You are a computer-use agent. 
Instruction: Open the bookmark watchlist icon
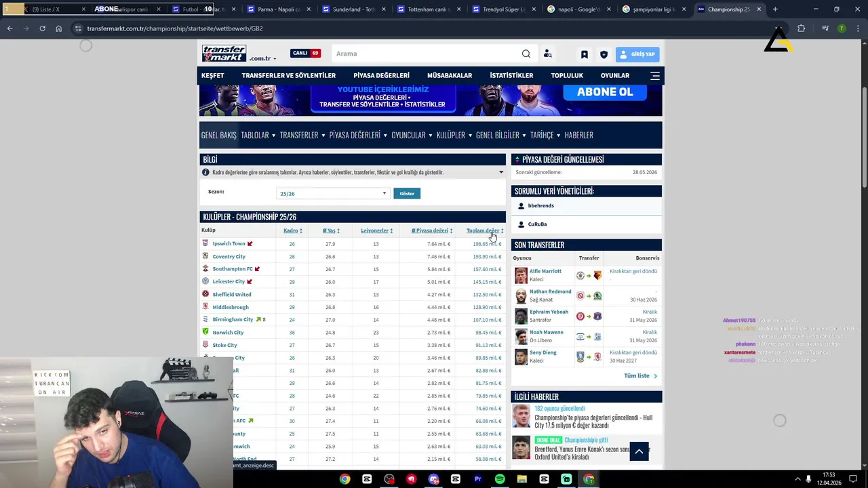point(584,54)
